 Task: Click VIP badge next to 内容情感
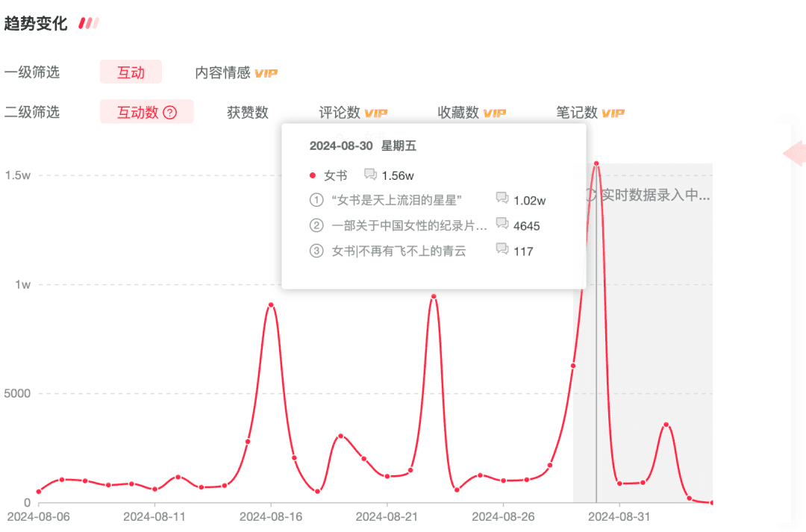266,74
